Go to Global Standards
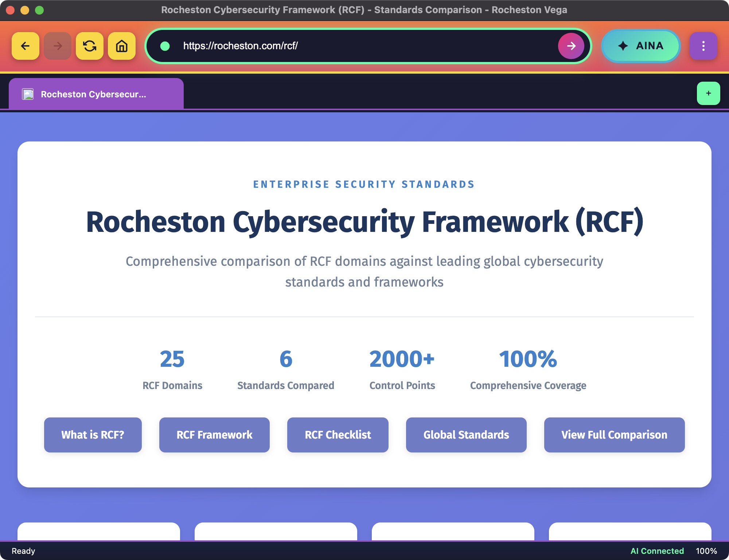 (466, 435)
